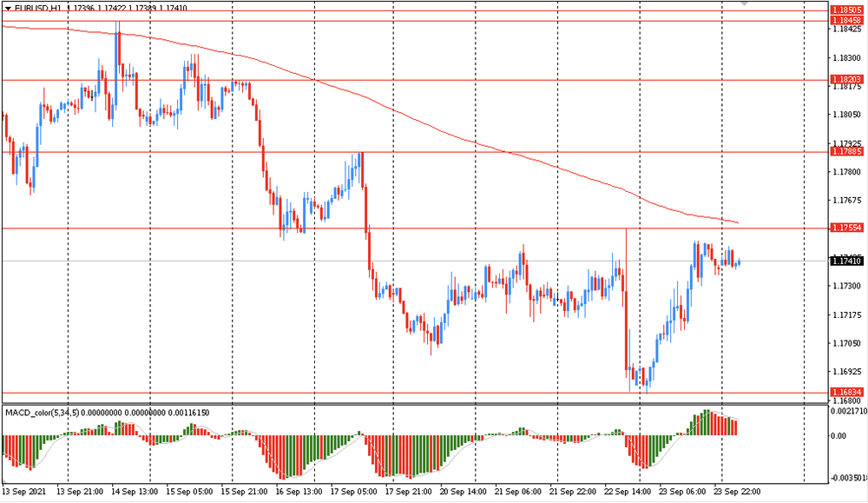868x503 pixels.
Task: Click the 16 Sep 13:00 time label
Action: pyautogui.click(x=299, y=492)
